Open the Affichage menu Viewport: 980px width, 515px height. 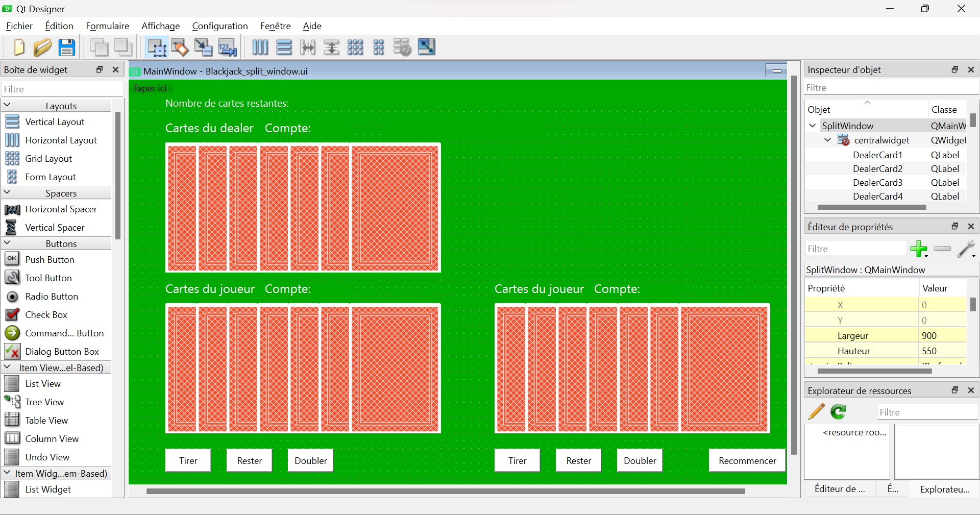(161, 26)
